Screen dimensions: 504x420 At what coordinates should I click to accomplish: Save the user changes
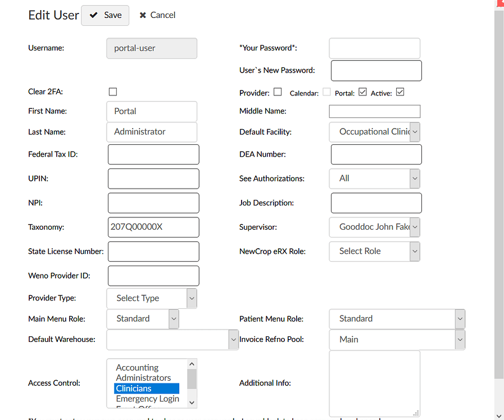(105, 15)
